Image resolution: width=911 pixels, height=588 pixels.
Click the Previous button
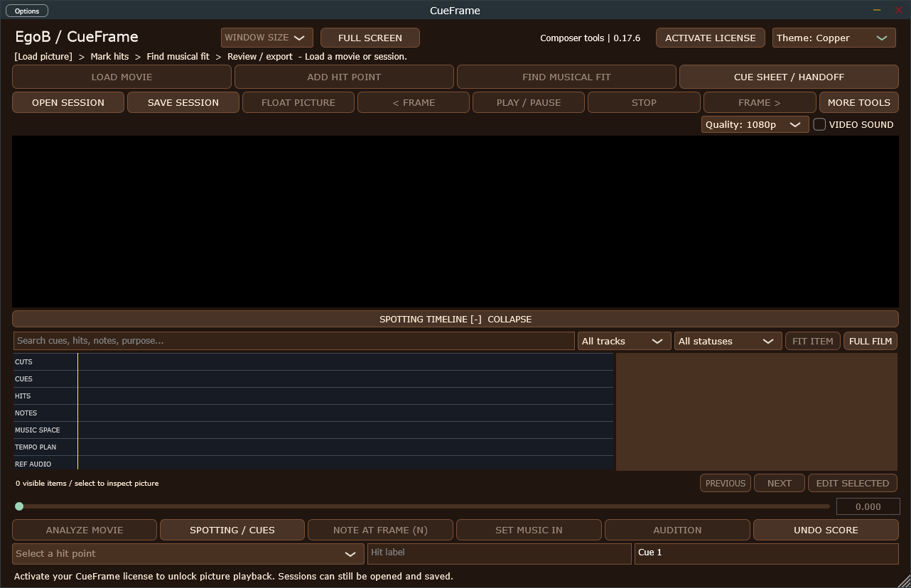click(726, 483)
